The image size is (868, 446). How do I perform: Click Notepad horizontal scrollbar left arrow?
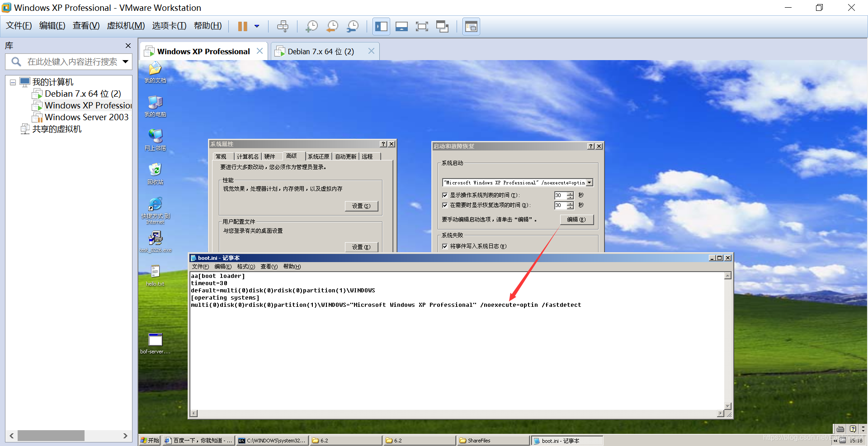(x=194, y=413)
